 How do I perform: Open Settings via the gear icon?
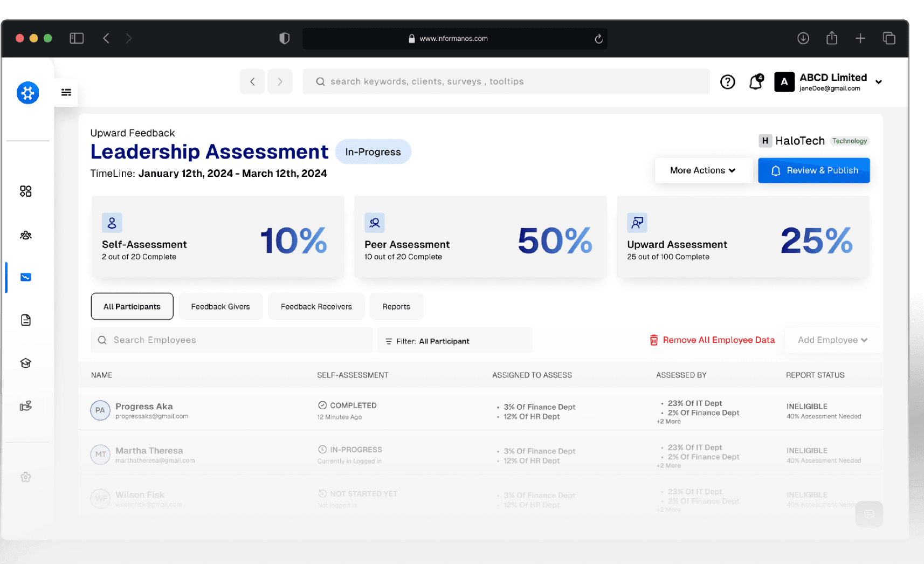click(25, 477)
